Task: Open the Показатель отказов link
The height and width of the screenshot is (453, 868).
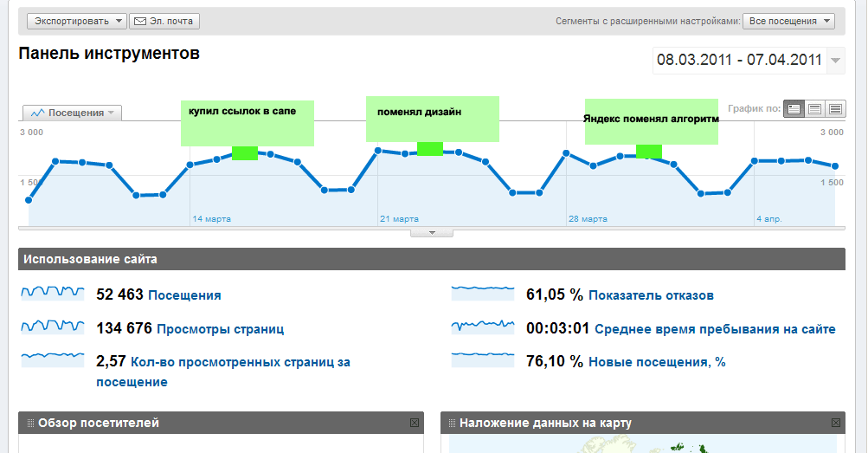Action: [x=651, y=295]
